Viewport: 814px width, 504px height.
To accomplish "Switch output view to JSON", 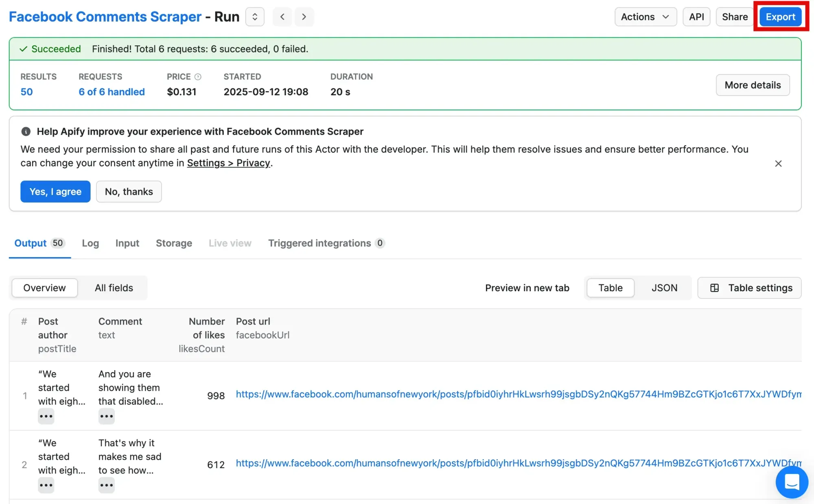I will 664,288.
